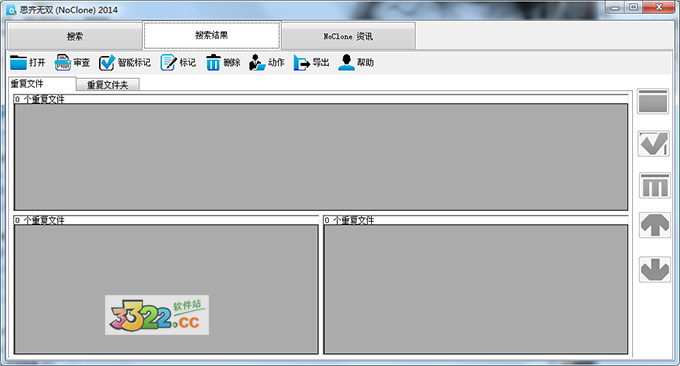
Task: Click the 审查 review printer icon
Action: 62,62
